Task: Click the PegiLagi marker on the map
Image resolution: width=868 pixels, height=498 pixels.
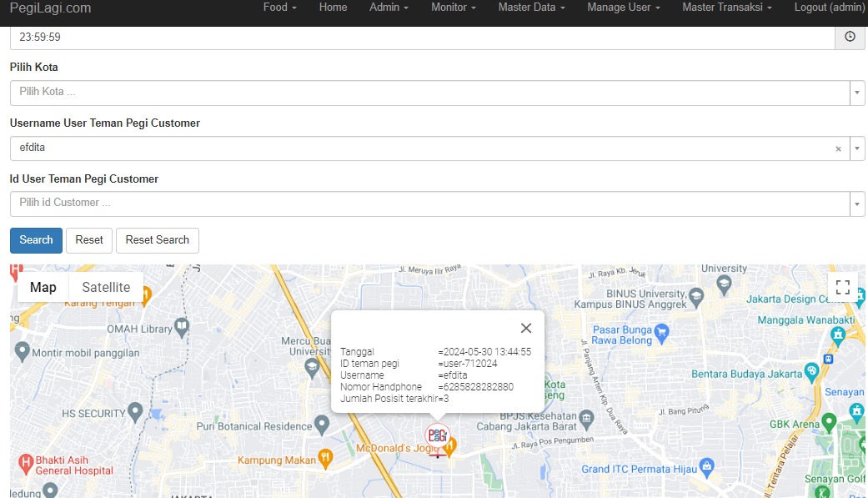Action: click(437, 435)
